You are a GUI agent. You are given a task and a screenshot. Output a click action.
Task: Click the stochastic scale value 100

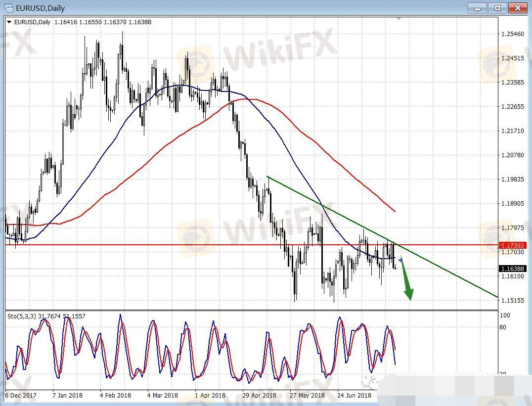pyautogui.click(x=505, y=316)
